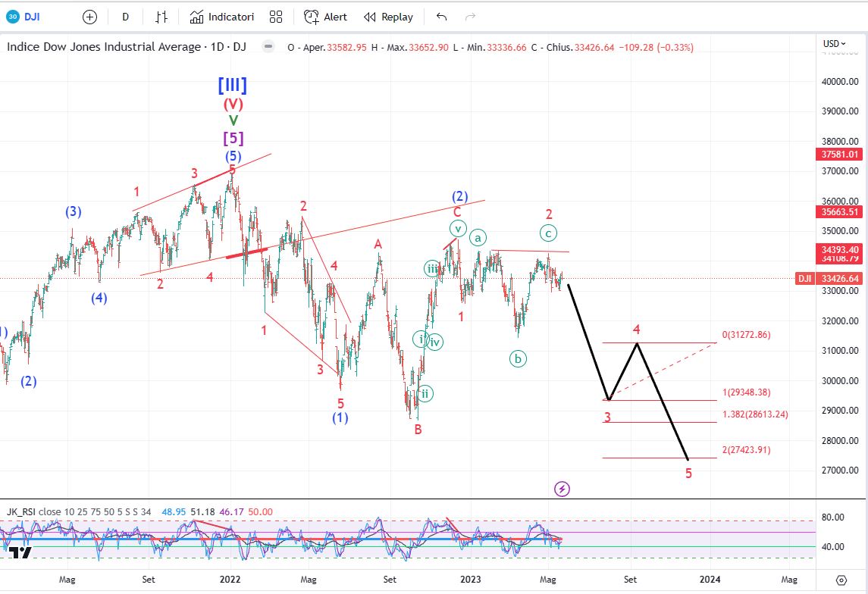Click the RSI 80.00 scale label
Viewport: 868px width, 594px height.
pyautogui.click(x=832, y=517)
